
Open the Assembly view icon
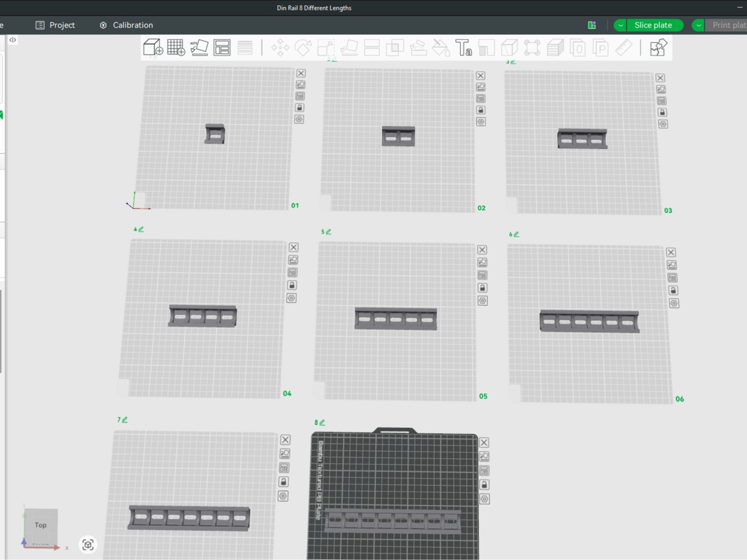(659, 47)
